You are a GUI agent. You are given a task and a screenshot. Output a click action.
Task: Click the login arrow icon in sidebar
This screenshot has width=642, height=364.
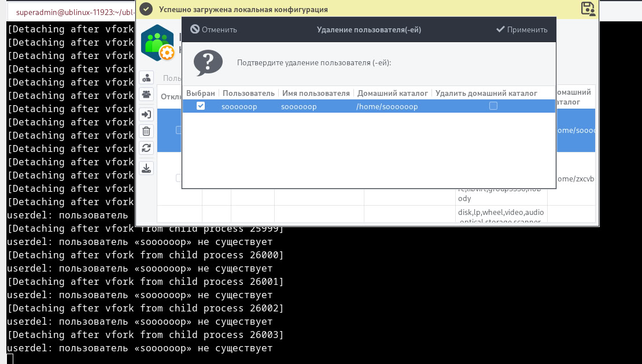pyautogui.click(x=146, y=114)
